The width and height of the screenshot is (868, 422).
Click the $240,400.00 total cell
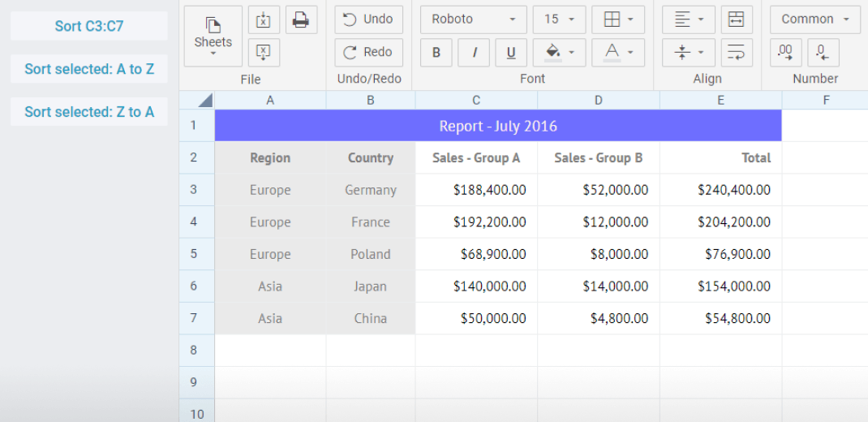[720, 190]
